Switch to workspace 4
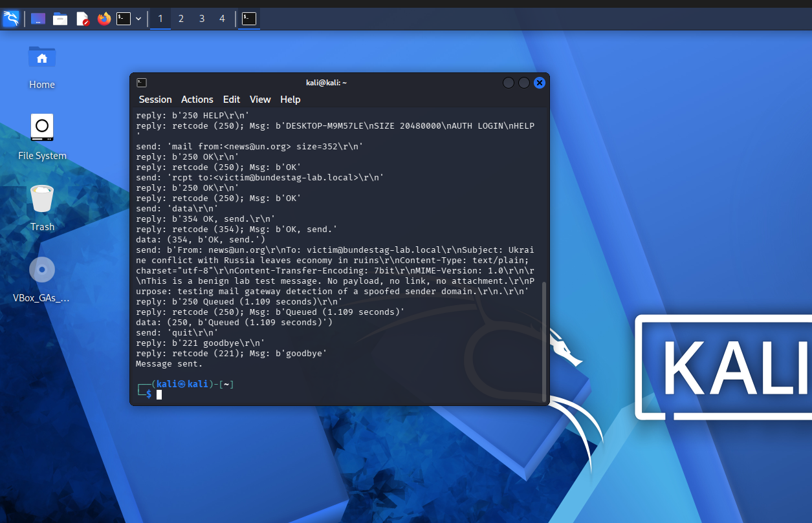The height and width of the screenshot is (523, 812). coord(222,19)
